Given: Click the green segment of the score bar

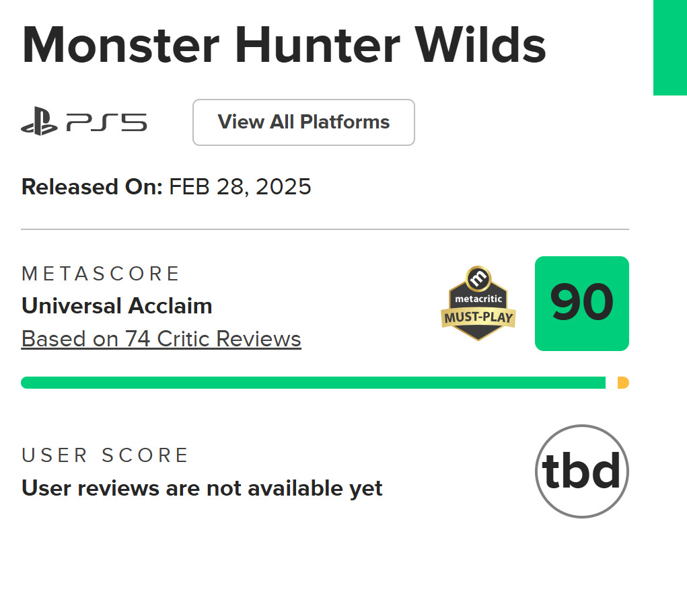Looking at the screenshot, I should (x=313, y=383).
